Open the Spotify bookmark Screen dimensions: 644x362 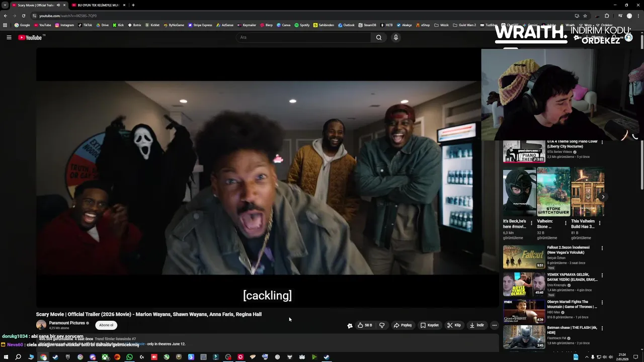[x=302, y=25]
